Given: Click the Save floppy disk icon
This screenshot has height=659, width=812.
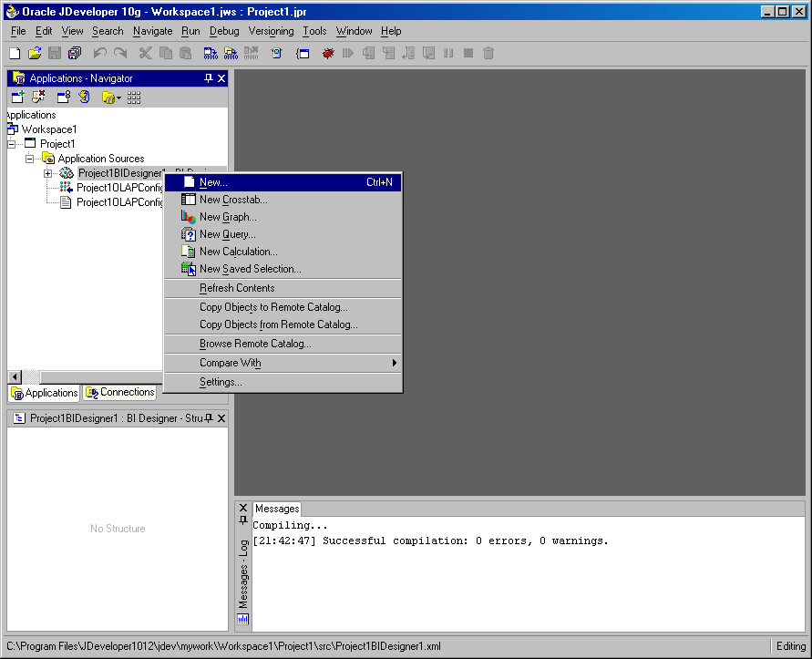Looking at the screenshot, I should [x=55, y=53].
